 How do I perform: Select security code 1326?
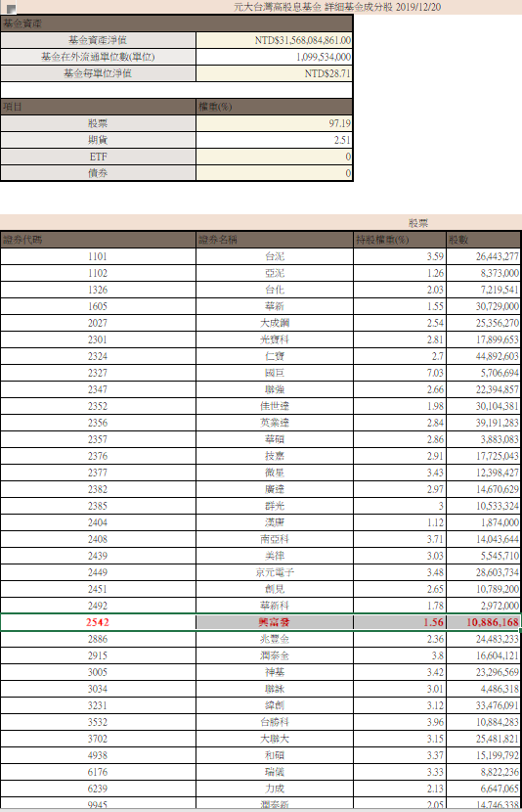98,290
